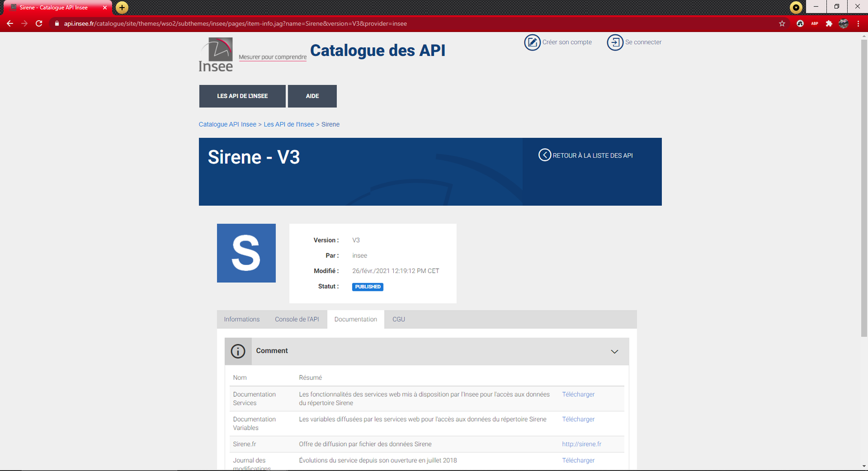Switch to the Informations tab
Image resolution: width=868 pixels, height=471 pixels.
[242, 320]
